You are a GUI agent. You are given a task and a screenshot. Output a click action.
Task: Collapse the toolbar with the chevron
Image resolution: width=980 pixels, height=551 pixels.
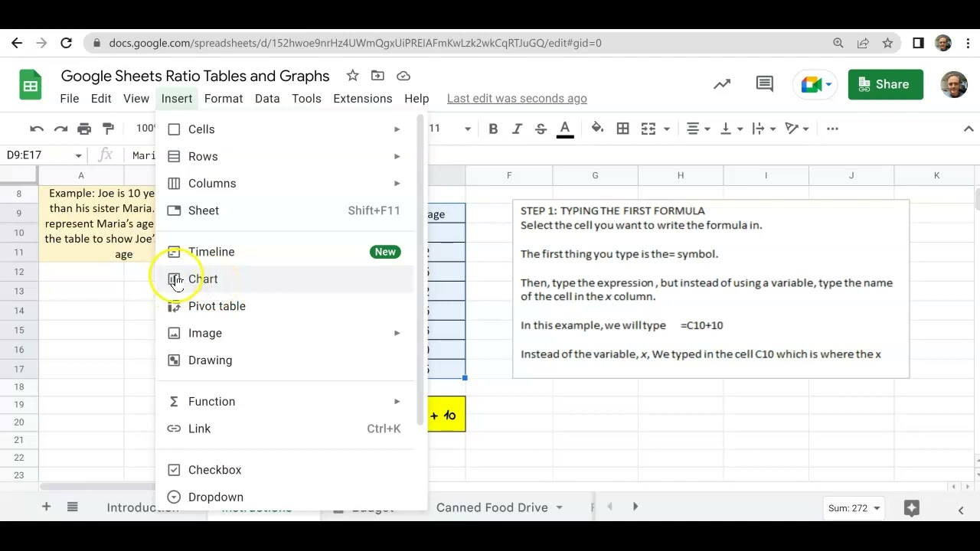(969, 129)
